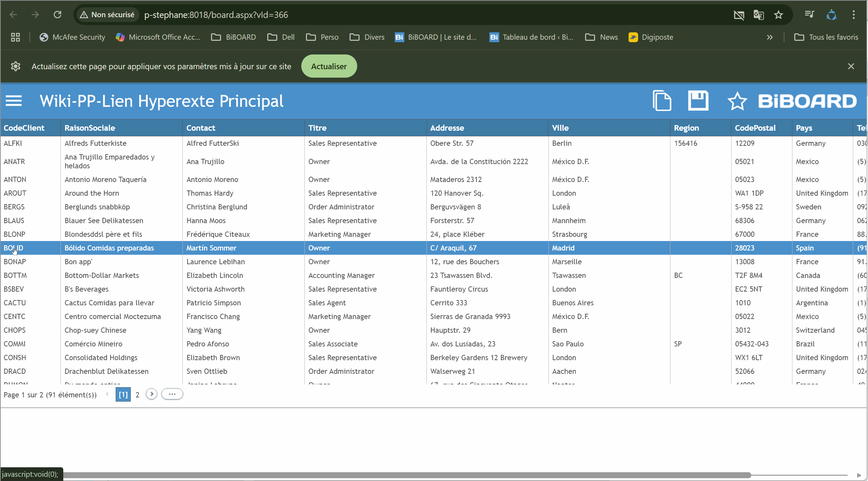This screenshot has width=868, height=481.
Task: Open Tableau de bord bookmark
Action: pyautogui.click(x=531, y=37)
